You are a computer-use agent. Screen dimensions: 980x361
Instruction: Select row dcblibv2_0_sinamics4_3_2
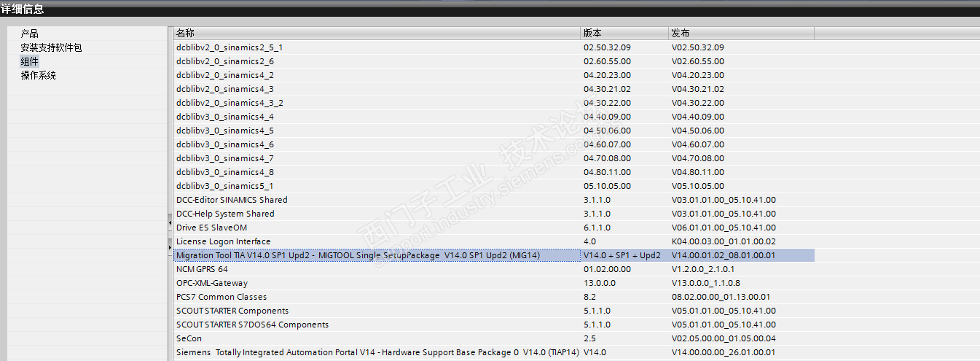(494, 103)
